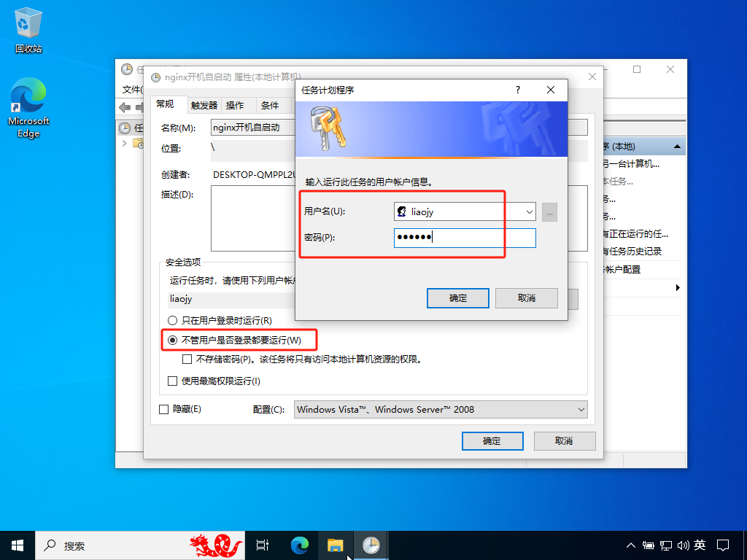Open the 用户名 dropdown list
Screen dimensions: 747x560
pos(529,212)
